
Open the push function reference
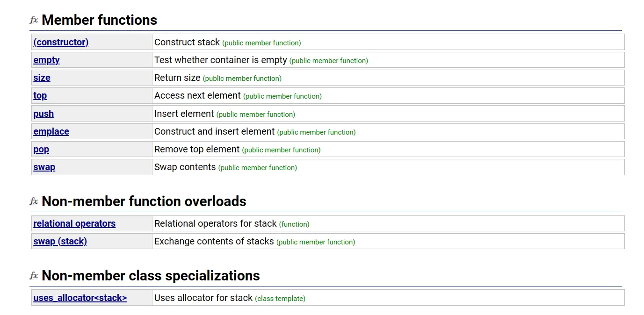click(43, 114)
